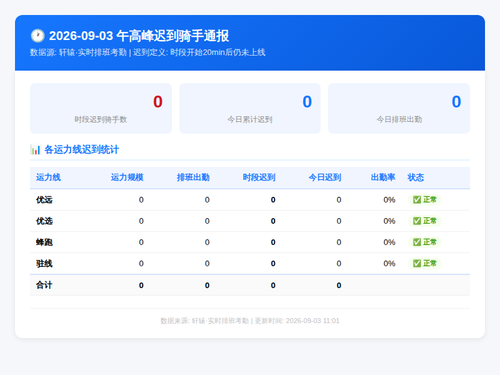
Task: Click the 0% attendance rate for 优选
Action: pos(389,221)
